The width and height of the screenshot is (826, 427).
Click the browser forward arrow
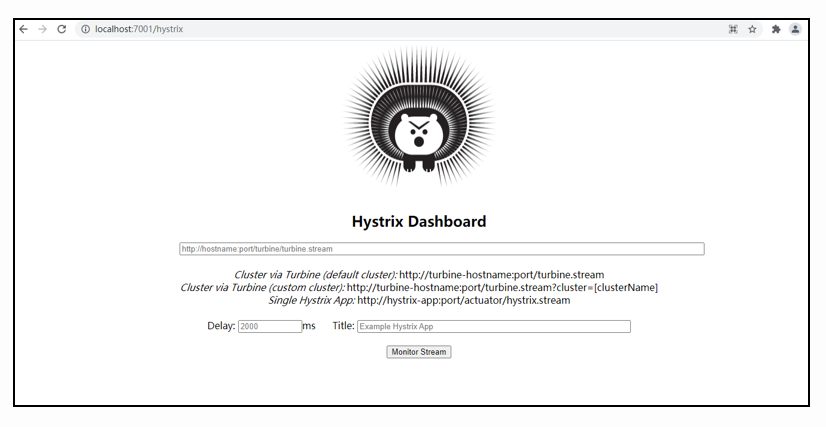point(42,29)
